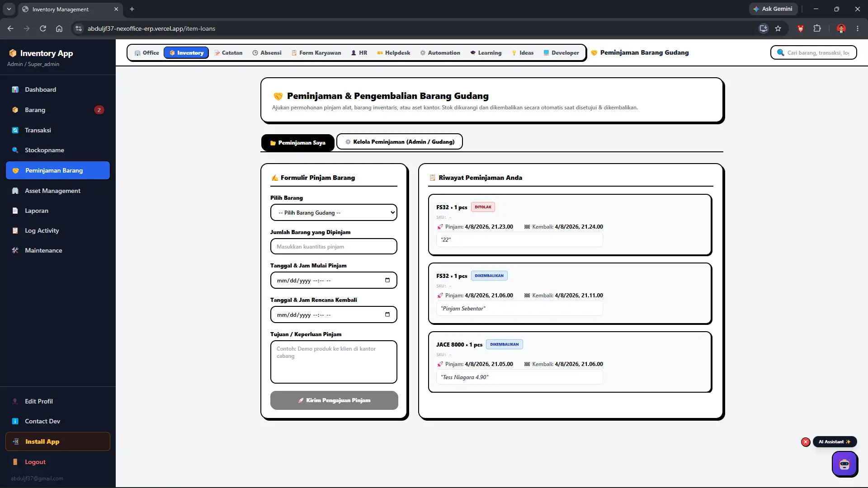Open the HR module tab
This screenshot has height=488, width=868.
(x=359, y=53)
